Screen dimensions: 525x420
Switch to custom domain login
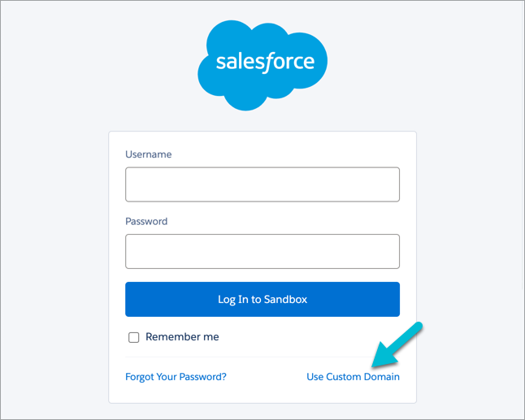tap(353, 377)
